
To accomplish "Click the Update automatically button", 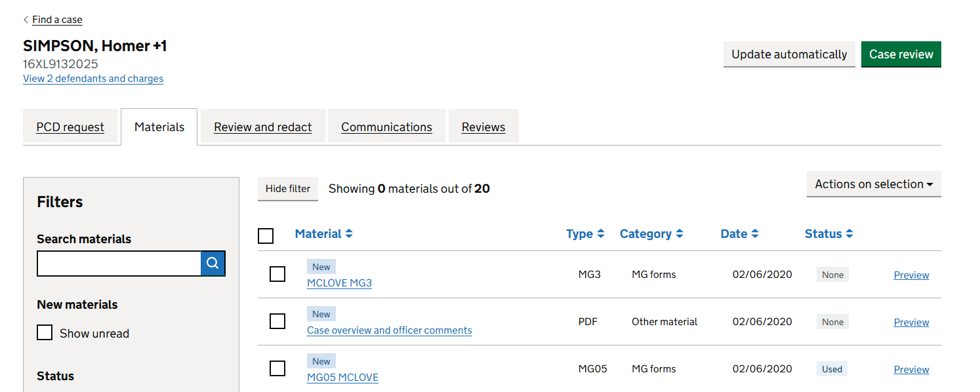I will [x=789, y=54].
